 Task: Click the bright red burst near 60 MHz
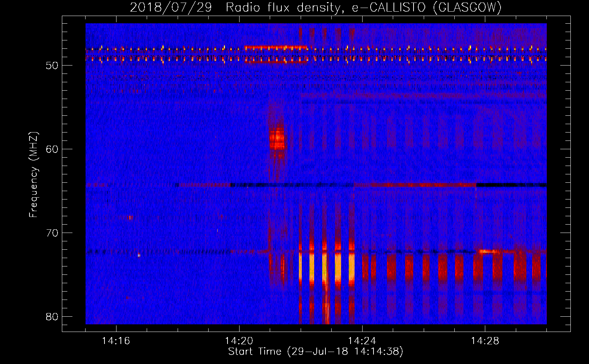pos(278,138)
